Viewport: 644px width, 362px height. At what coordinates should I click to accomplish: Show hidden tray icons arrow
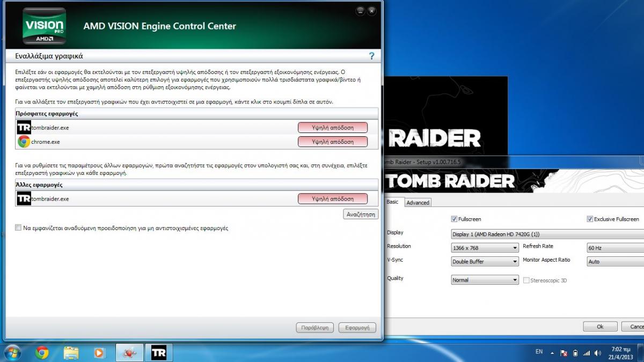click(x=551, y=352)
